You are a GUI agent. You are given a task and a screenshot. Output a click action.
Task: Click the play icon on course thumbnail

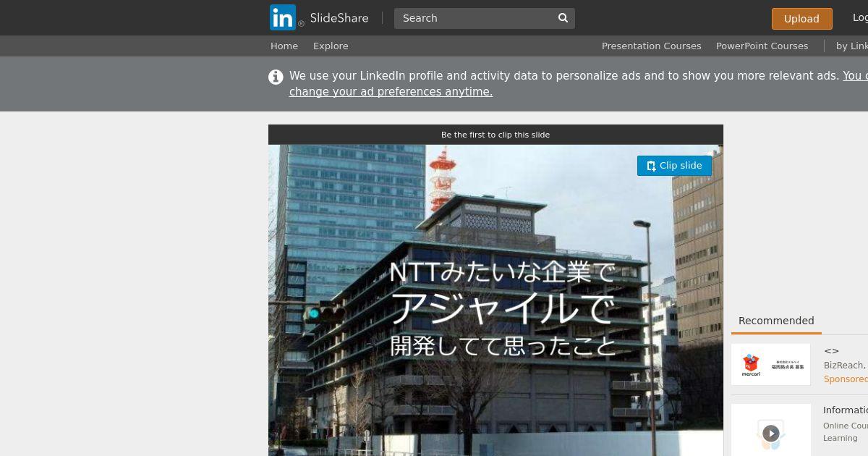click(x=771, y=434)
